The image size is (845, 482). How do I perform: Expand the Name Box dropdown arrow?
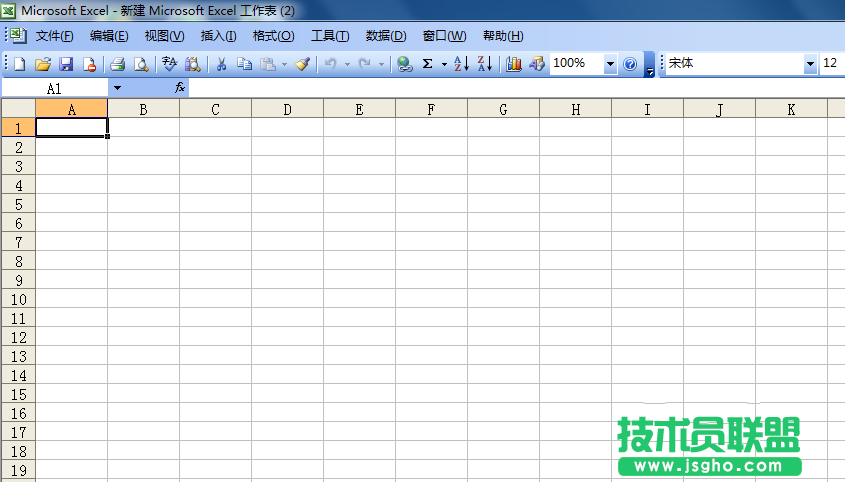(x=117, y=88)
